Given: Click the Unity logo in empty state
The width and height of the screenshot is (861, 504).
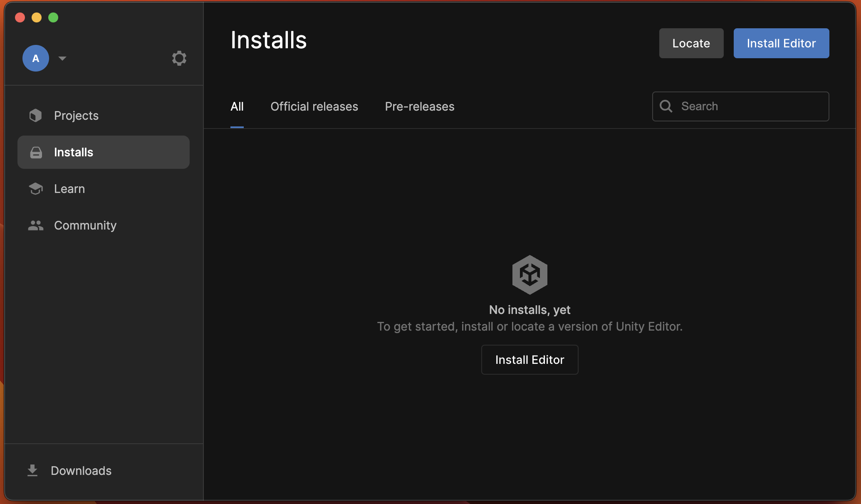Looking at the screenshot, I should 529,275.
